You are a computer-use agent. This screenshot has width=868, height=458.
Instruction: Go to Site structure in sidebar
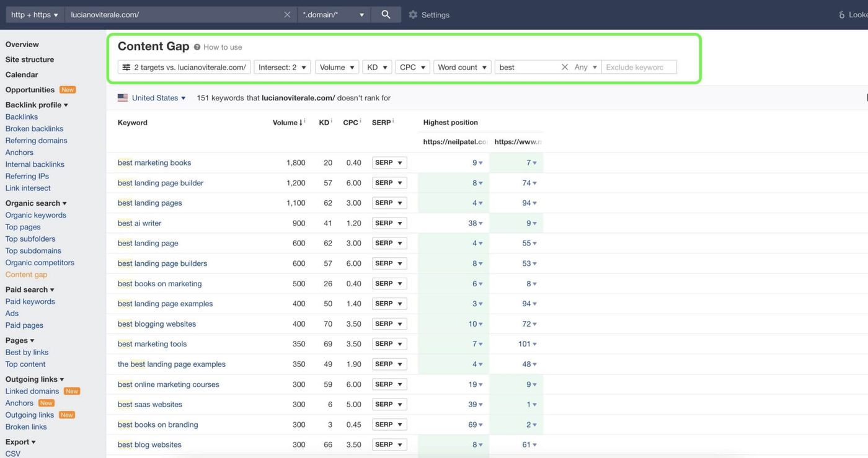pyautogui.click(x=30, y=59)
